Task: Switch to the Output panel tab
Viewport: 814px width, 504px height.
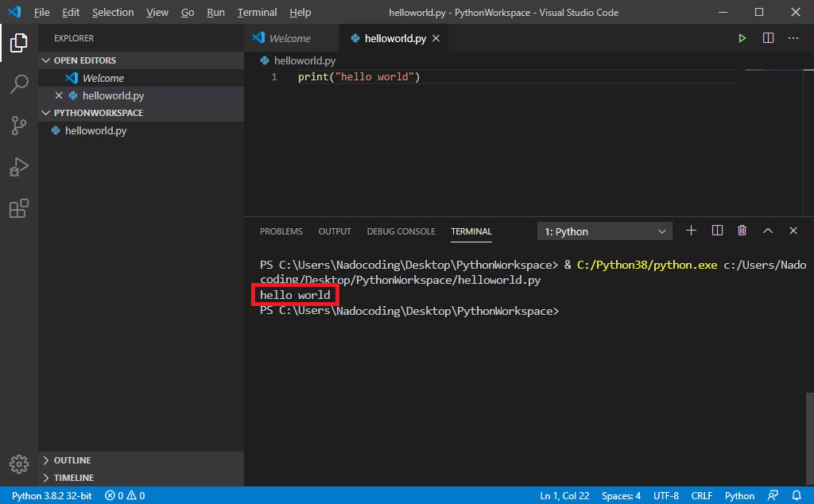Action: tap(335, 231)
